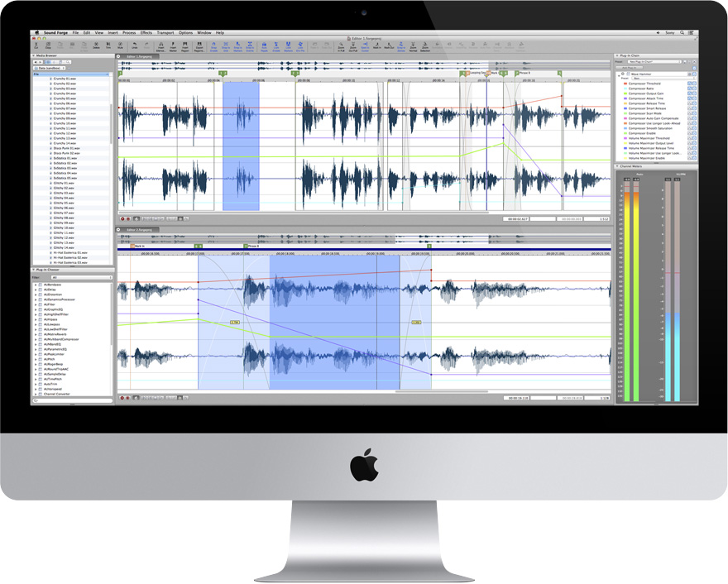Viewport: 728px width, 584px height.
Task: Toggle Snap to Grid in the toolbar
Action: (226, 46)
